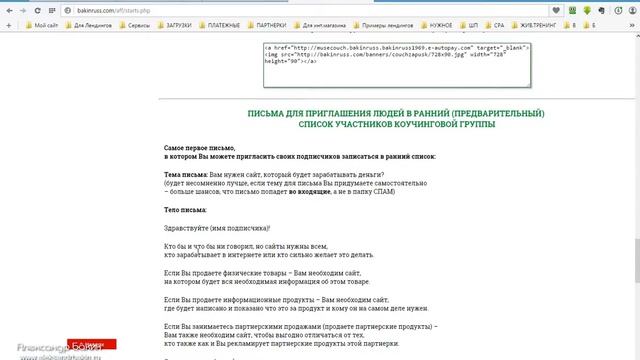Click the bold phrase во входящие
The height and width of the screenshot is (360, 640).
coord(309,191)
